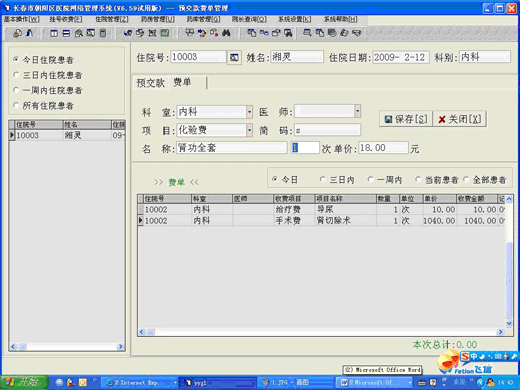Click the exit person icon beside the lock
This screenshot has height=390, width=520.
[x=30, y=33]
